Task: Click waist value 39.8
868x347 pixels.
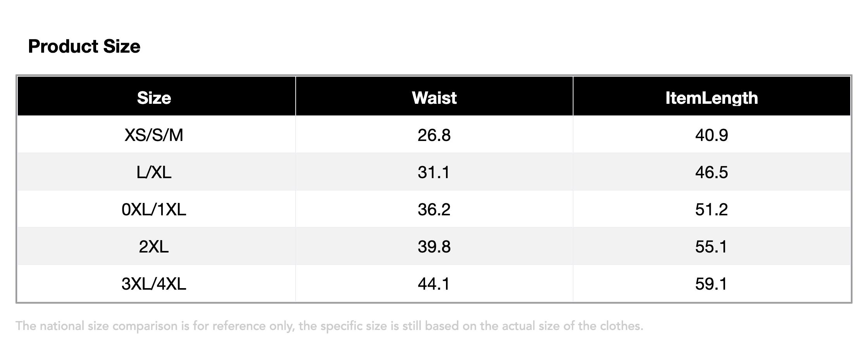Action: pos(434,247)
